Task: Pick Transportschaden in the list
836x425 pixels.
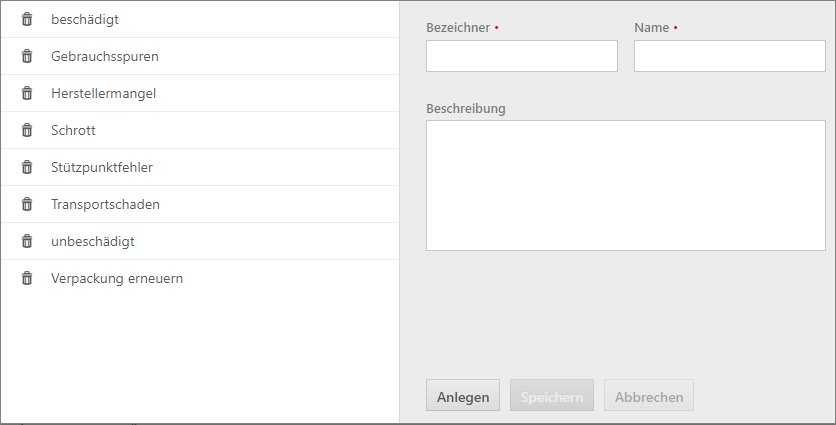Action: (200, 204)
